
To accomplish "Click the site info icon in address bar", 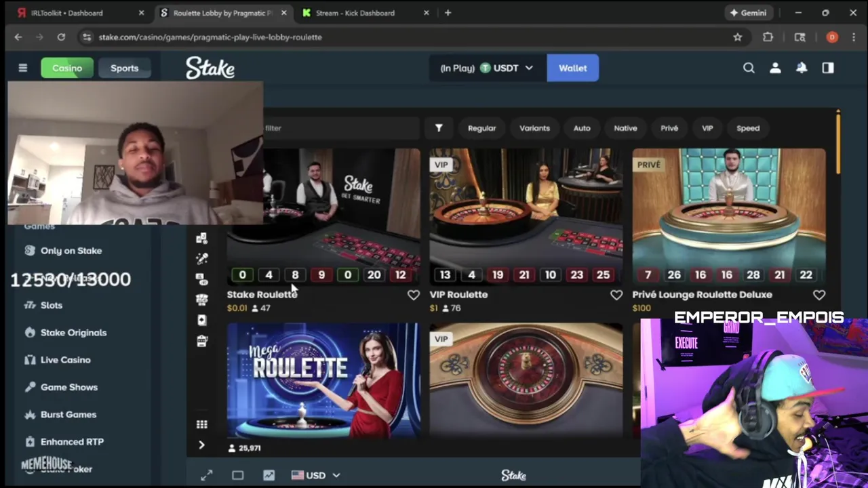I will click(86, 37).
